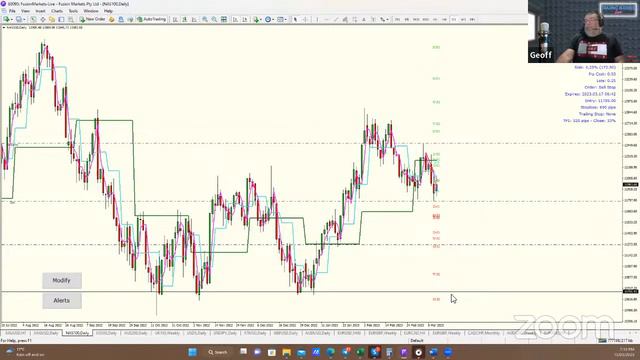Viewport: 640px width, 360px height.
Task: Toggle AutoTrading on or off
Action: click(x=151, y=19)
